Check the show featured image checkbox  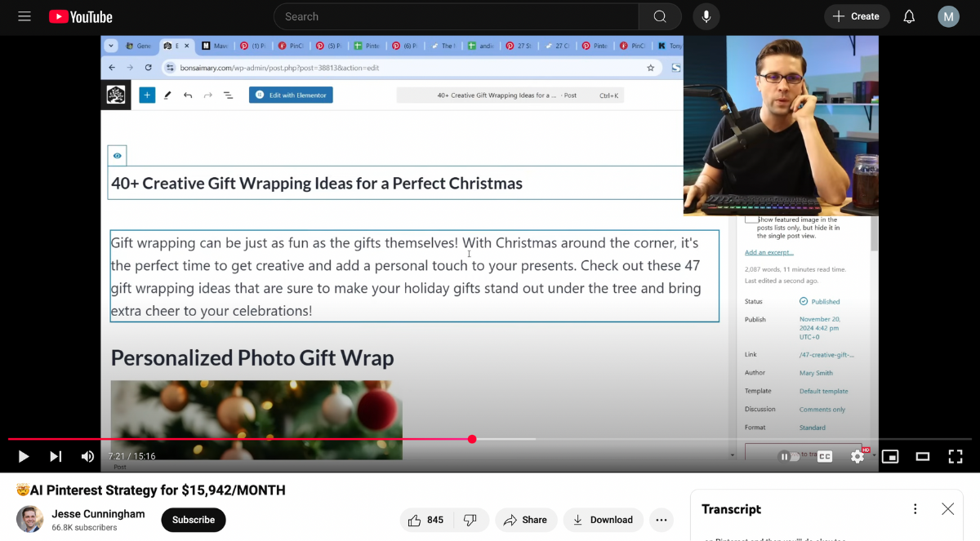click(752, 220)
